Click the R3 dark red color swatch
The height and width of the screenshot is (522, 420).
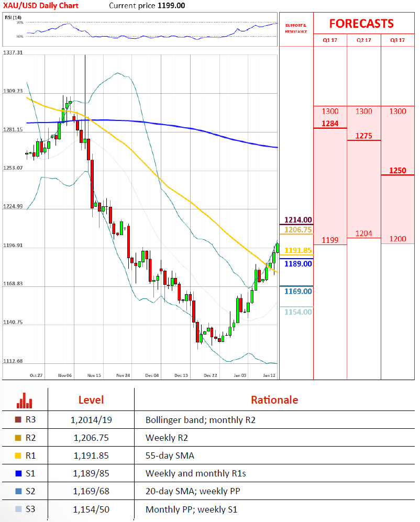tap(18, 419)
